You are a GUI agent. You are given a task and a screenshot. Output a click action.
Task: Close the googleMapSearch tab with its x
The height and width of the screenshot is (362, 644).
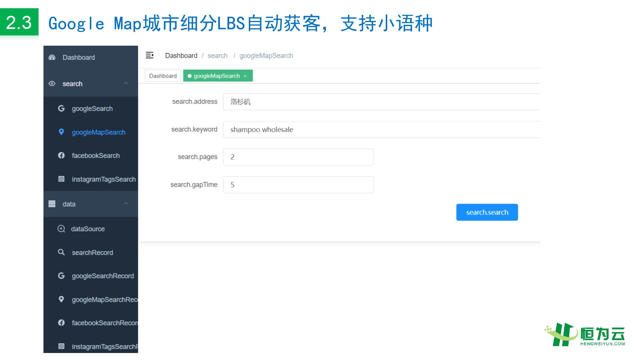(x=245, y=76)
